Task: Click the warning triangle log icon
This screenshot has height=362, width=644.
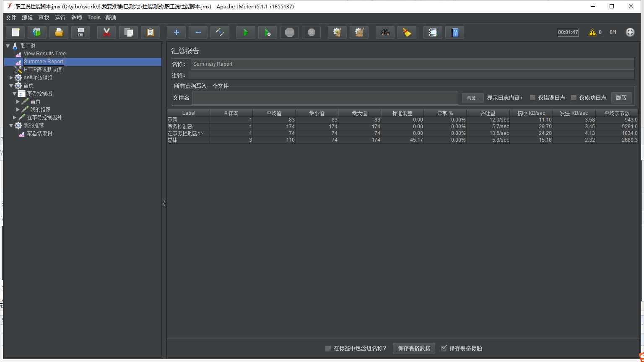Action: 592,32
